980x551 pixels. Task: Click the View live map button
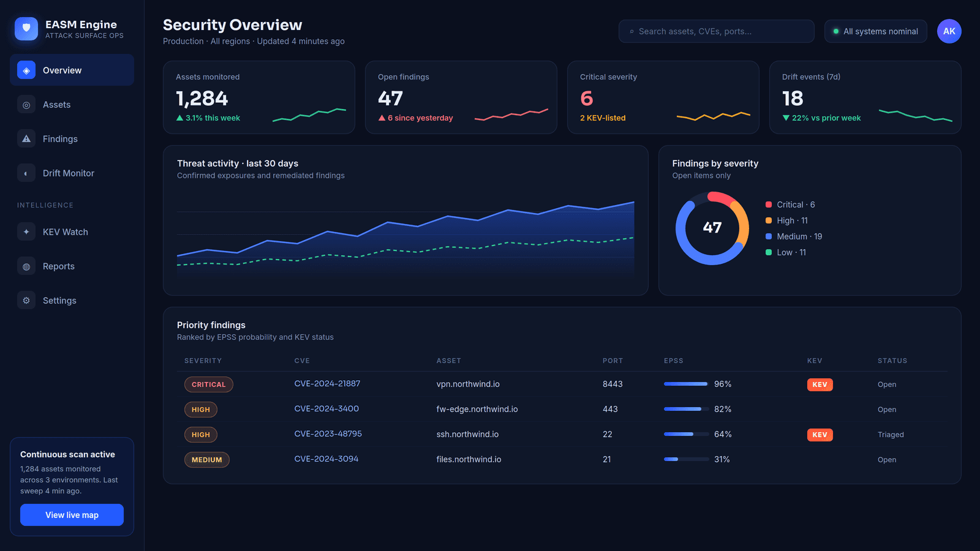[x=72, y=515]
